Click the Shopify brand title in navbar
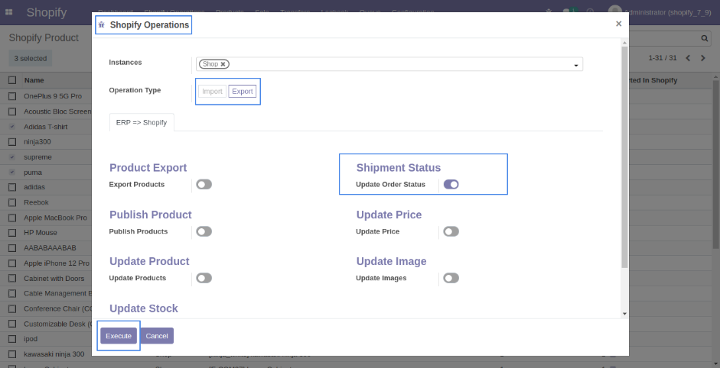The width and height of the screenshot is (720, 368). 46,12
